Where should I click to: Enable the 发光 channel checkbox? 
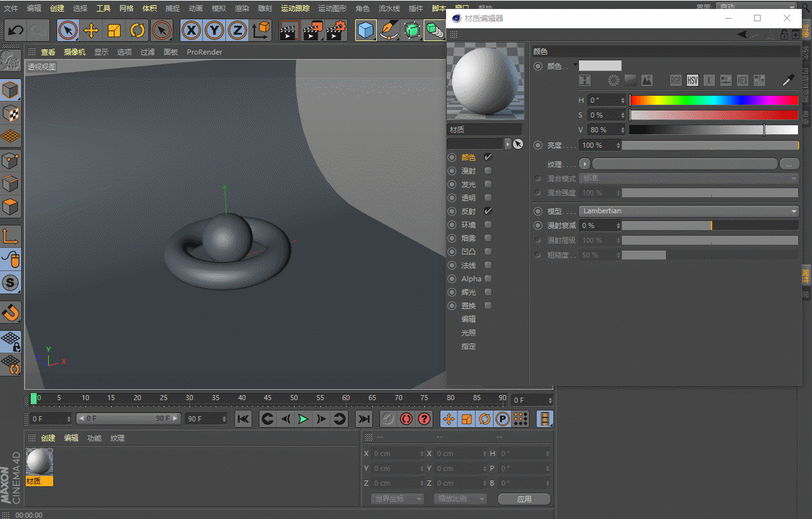(x=488, y=184)
